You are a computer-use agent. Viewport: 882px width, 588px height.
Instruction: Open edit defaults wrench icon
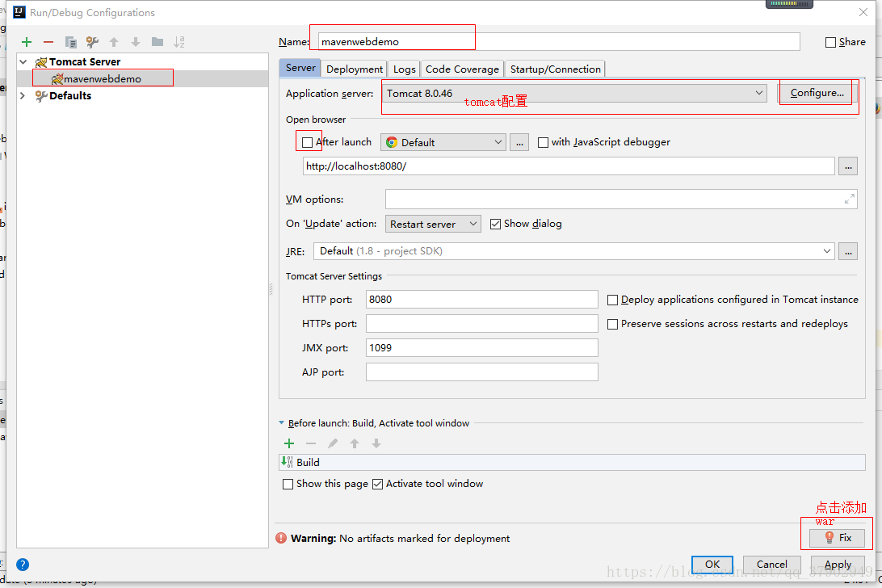[x=92, y=42]
